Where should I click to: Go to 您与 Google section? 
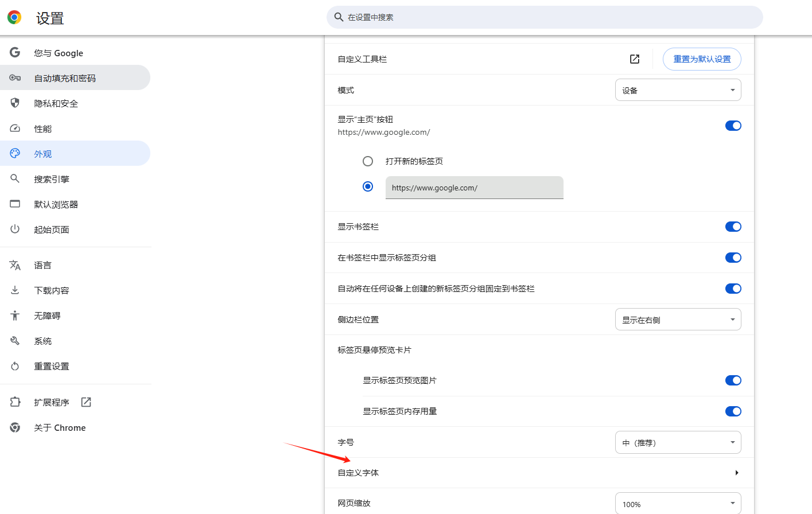(75, 53)
